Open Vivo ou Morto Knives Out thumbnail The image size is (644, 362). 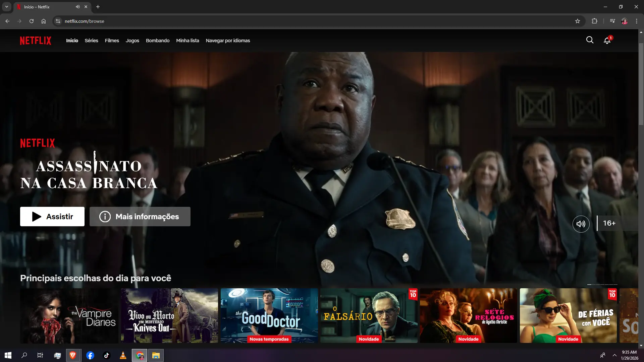[x=169, y=315]
